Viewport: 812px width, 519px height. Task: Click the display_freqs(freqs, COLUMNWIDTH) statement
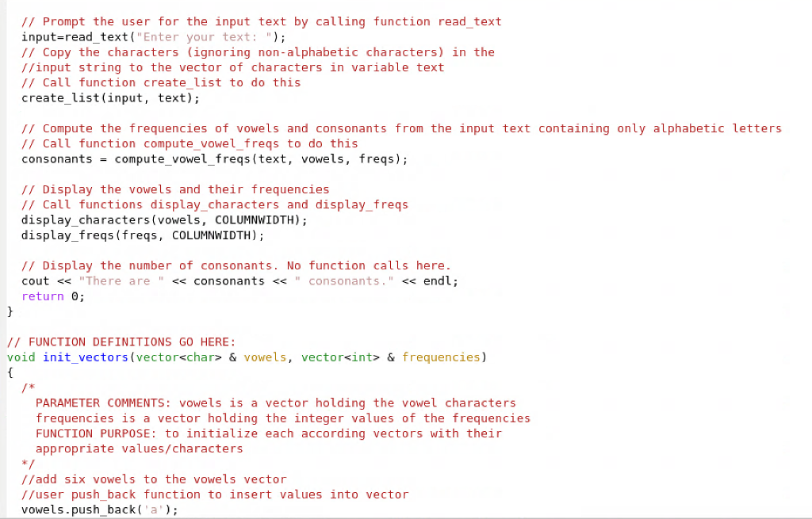click(x=143, y=235)
